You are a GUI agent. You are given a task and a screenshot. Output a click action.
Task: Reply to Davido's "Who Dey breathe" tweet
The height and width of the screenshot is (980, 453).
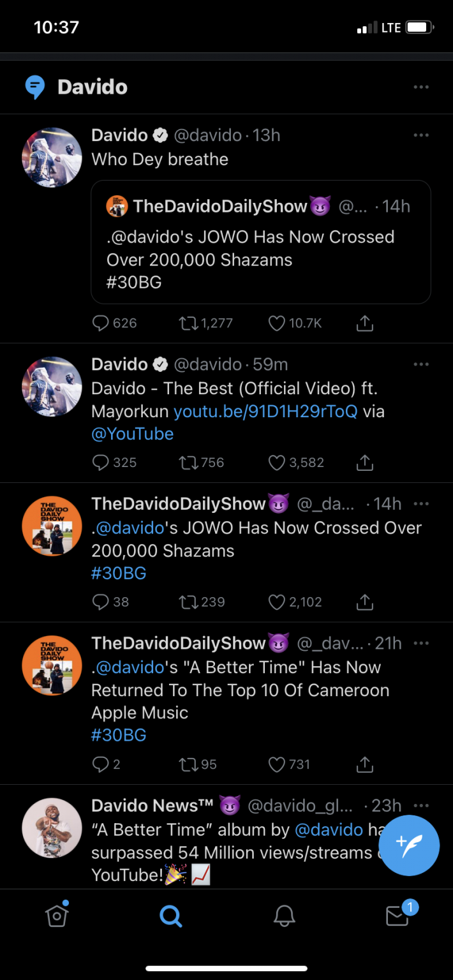pyautogui.click(x=101, y=323)
